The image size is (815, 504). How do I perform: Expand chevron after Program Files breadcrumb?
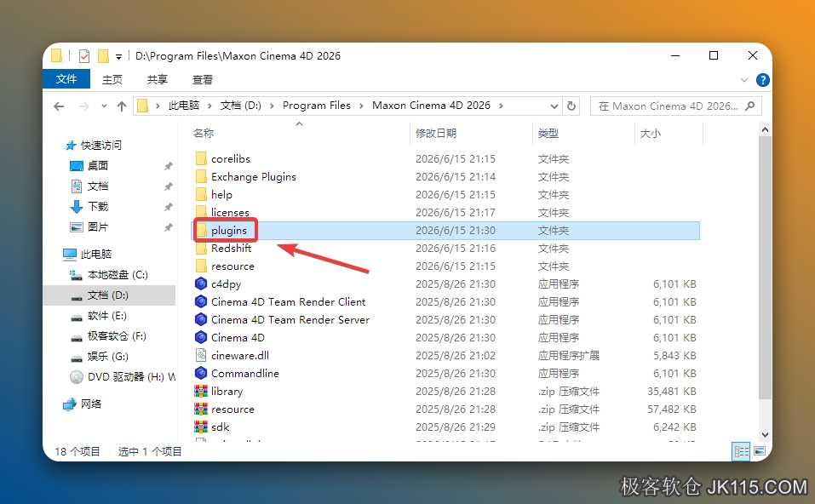pos(361,106)
